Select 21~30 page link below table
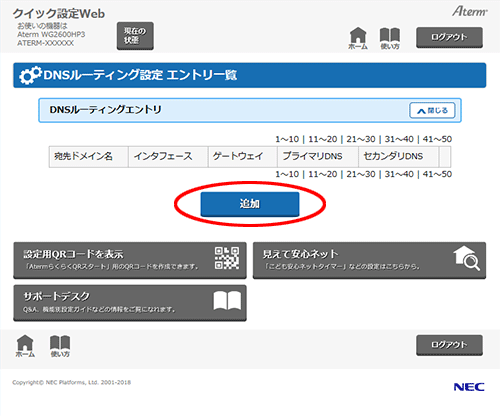The height and width of the screenshot is (416, 500). pos(361,174)
